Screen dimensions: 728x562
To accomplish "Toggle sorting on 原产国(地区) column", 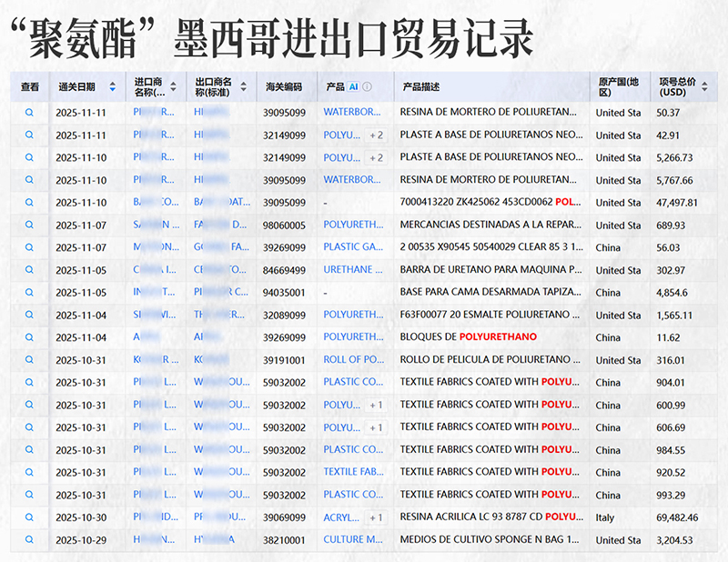I will 619,87.
